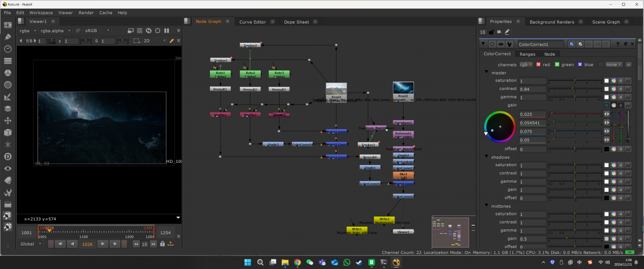Open the curve animation menu for contrast

pos(628,89)
